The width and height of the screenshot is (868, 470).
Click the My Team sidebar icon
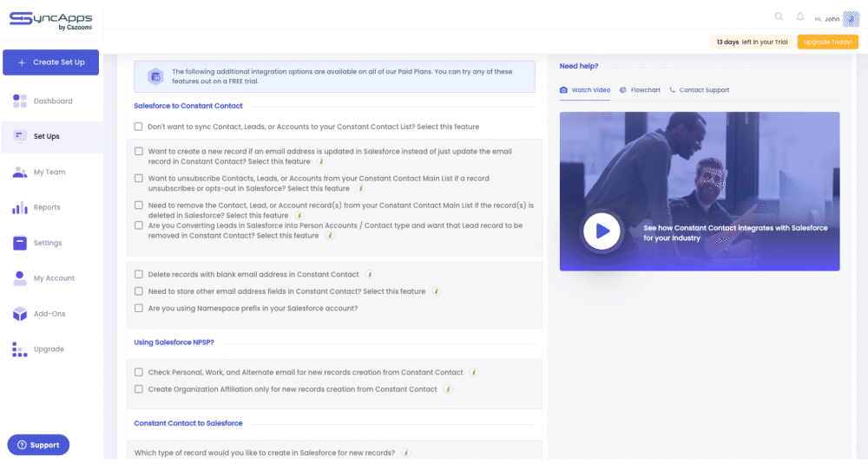coord(20,172)
